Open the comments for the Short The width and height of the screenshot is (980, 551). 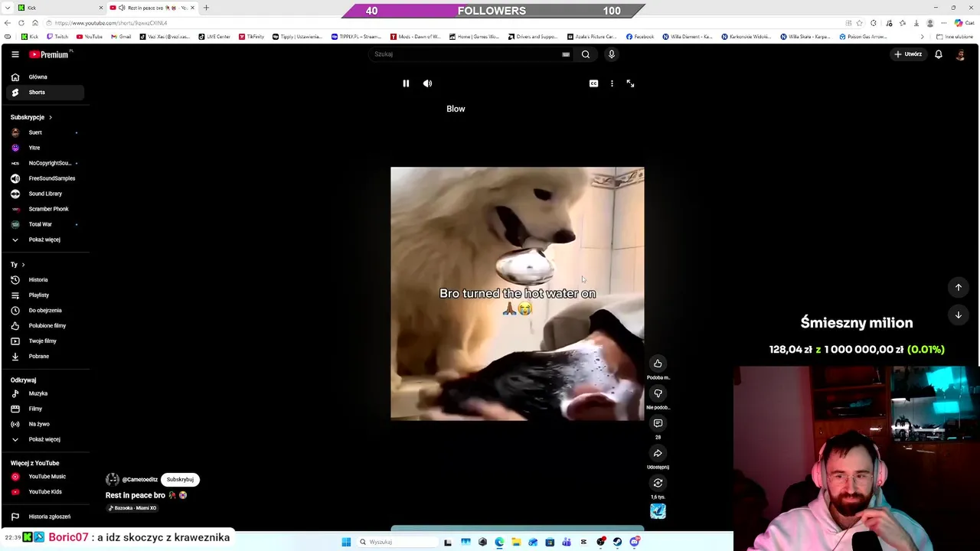coord(658,423)
